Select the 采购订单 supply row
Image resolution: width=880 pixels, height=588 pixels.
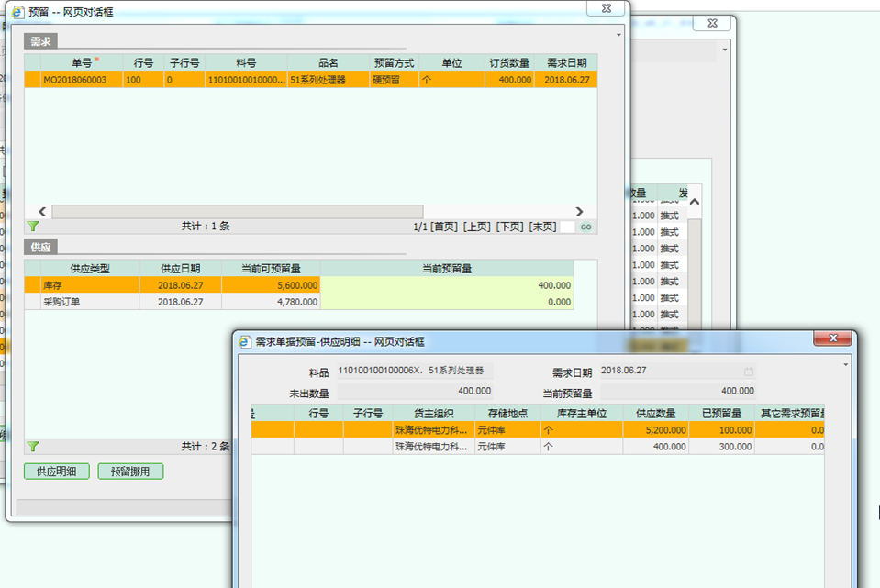click(x=89, y=302)
